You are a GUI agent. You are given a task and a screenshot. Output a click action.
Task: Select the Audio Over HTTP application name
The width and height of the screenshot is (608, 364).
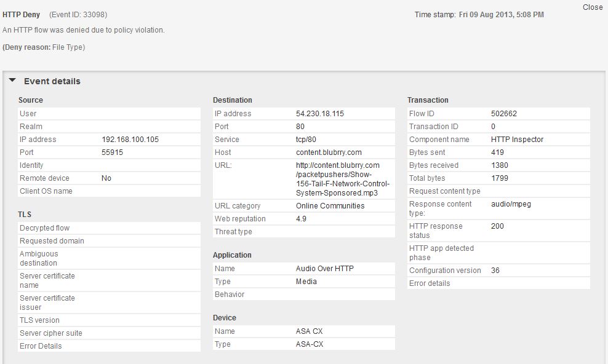click(324, 268)
